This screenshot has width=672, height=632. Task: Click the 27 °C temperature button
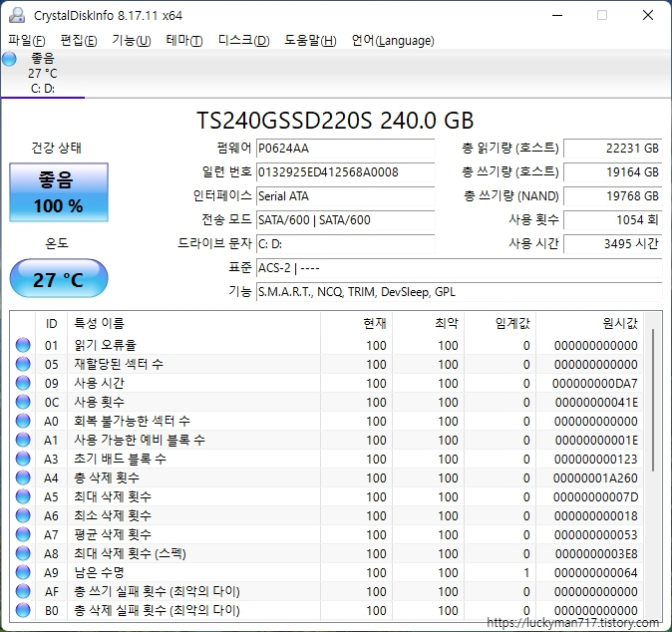click(x=59, y=278)
